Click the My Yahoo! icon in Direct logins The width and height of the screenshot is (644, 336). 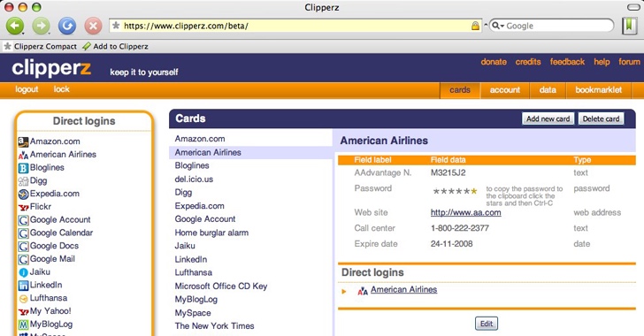click(x=23, y=312)
